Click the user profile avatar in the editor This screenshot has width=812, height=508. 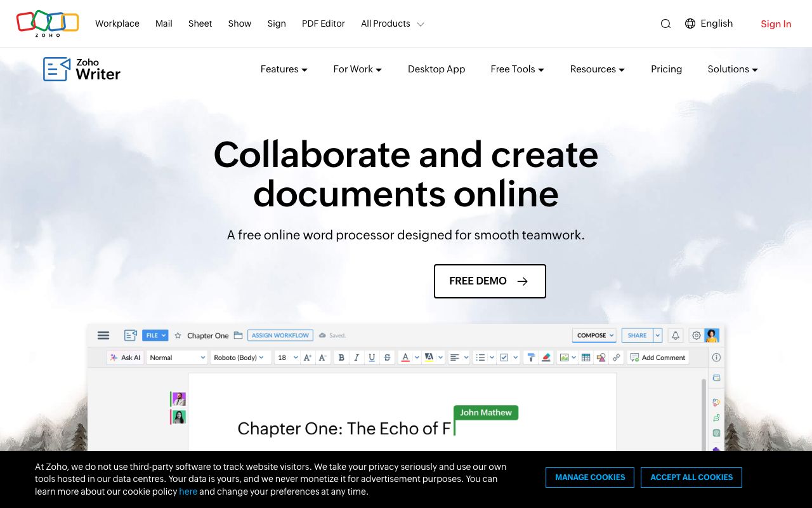coord(712,335)
